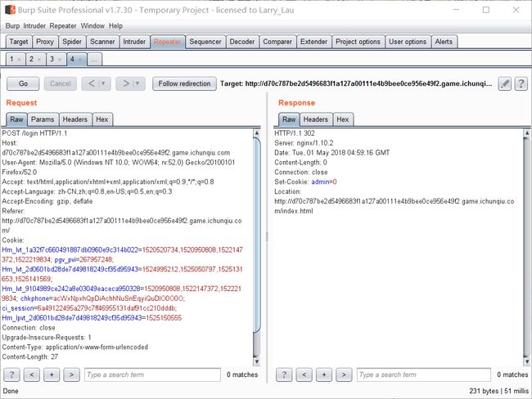Send the request with Go
The image size is (532, 399).
coord(23,83)
